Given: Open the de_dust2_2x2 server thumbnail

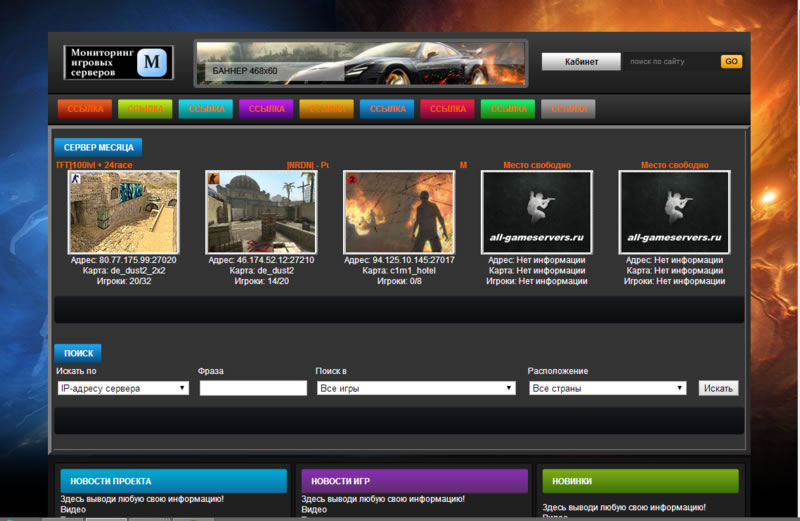Looking at the screenshot, I should coord(123,212).
